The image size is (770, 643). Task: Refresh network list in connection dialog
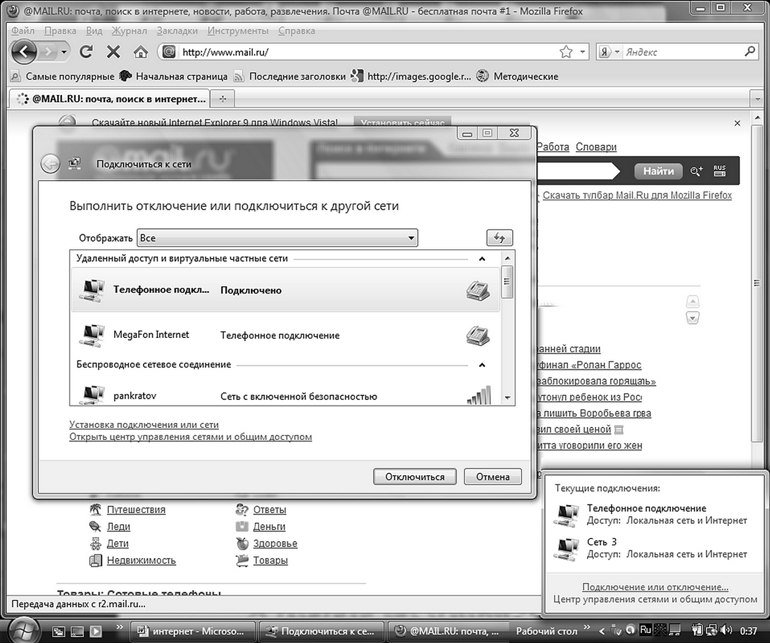(499, 238)
